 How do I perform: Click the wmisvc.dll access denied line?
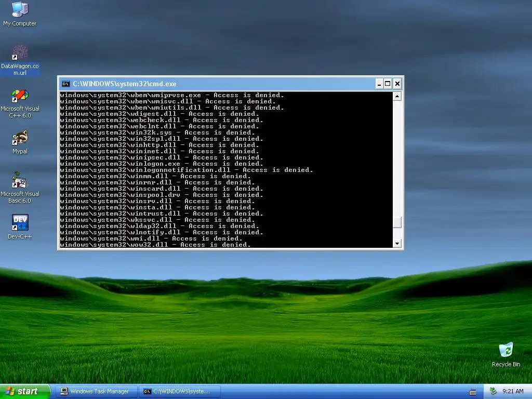[168, 101]
